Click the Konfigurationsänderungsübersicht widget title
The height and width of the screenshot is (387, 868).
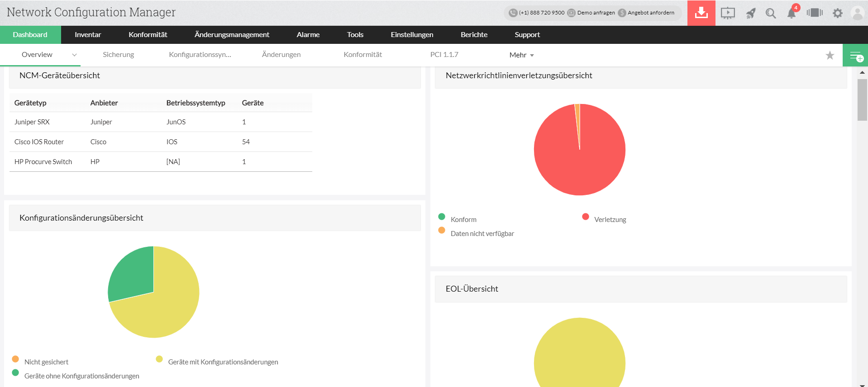[81, 218]
